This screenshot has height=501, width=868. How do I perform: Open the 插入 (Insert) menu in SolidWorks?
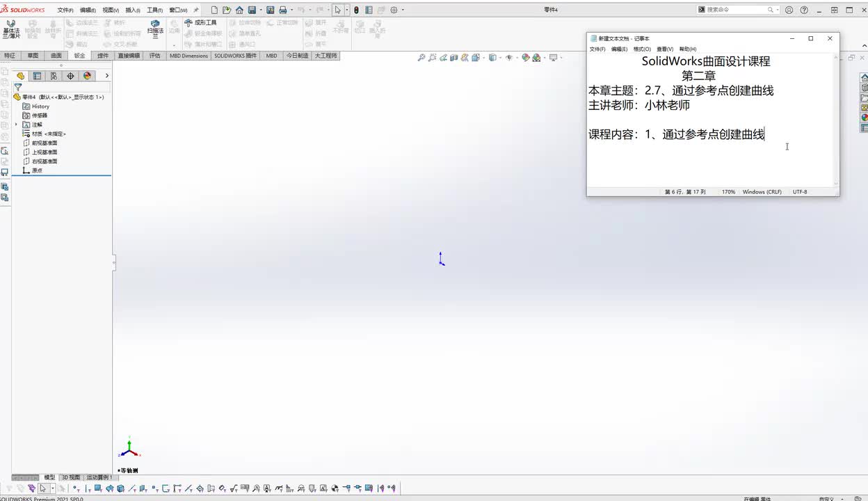(x=133, y=10)
